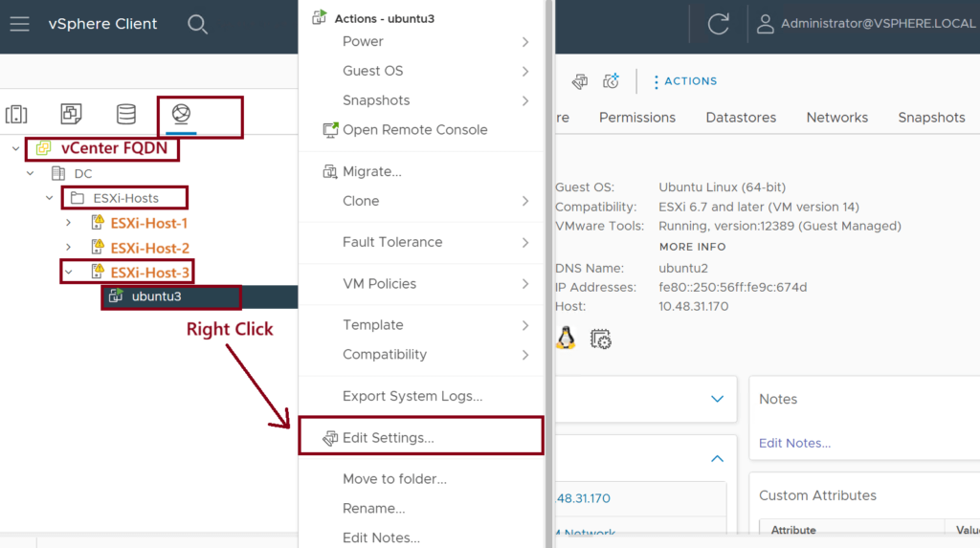Open the Clone submenu
The width and height of the screenshot is (980, 548).
click(421, 201)
